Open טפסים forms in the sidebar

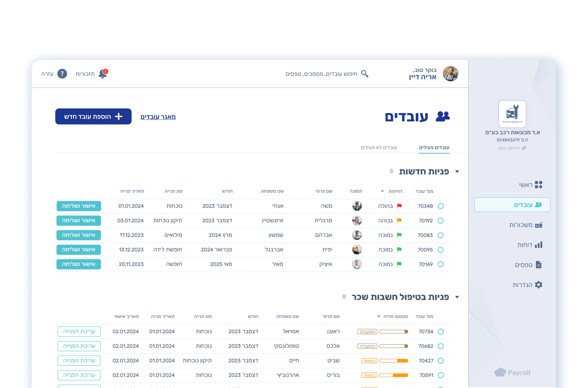point(528,265)
